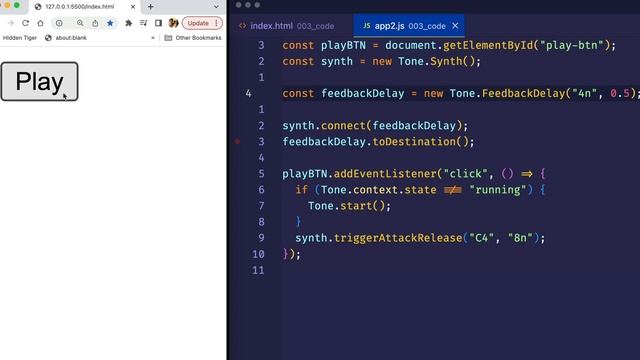The height and width of the screenshot is (360, 640).
Task: Open the about:blank bookmark
Action: [x=66, y=38]
